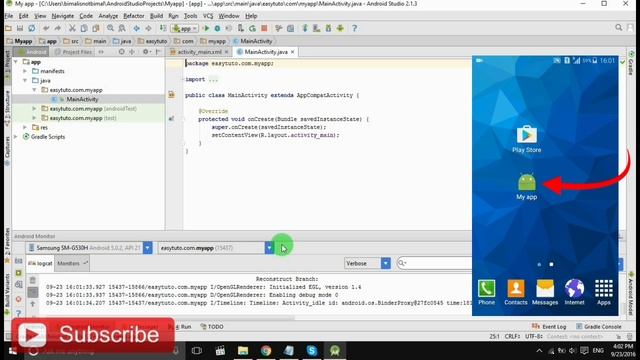The height and width of the screenshot is (360, 640).
Task: Switch to the Monitors tab
Action: (72, 263)
